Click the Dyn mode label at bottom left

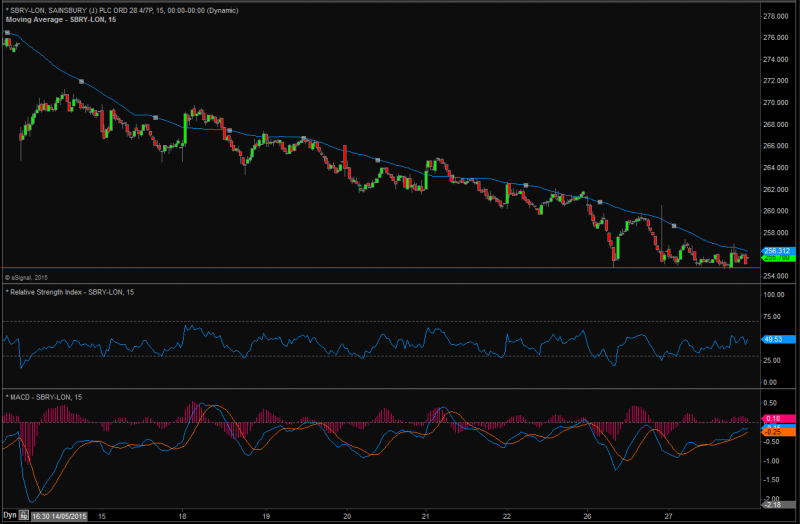tap(10, 516)
